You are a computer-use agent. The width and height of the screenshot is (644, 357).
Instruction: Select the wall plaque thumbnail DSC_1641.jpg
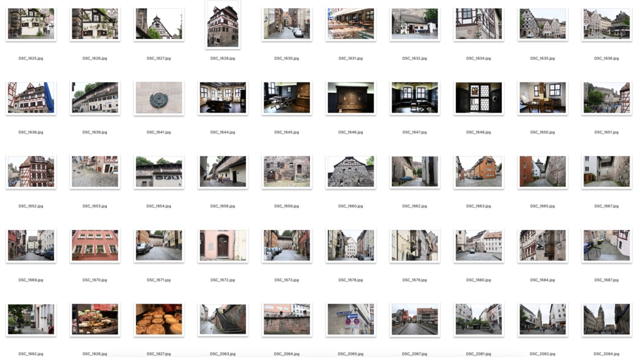click(x=158, y=97)
